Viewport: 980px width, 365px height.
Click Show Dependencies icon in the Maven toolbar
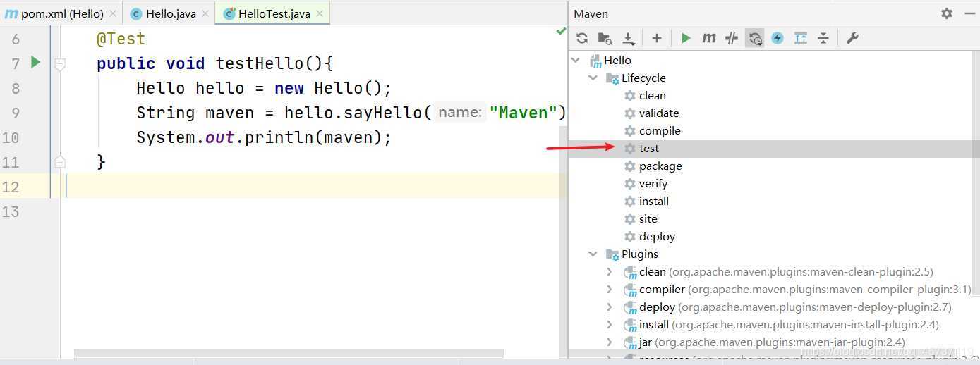tap(800, 38)
